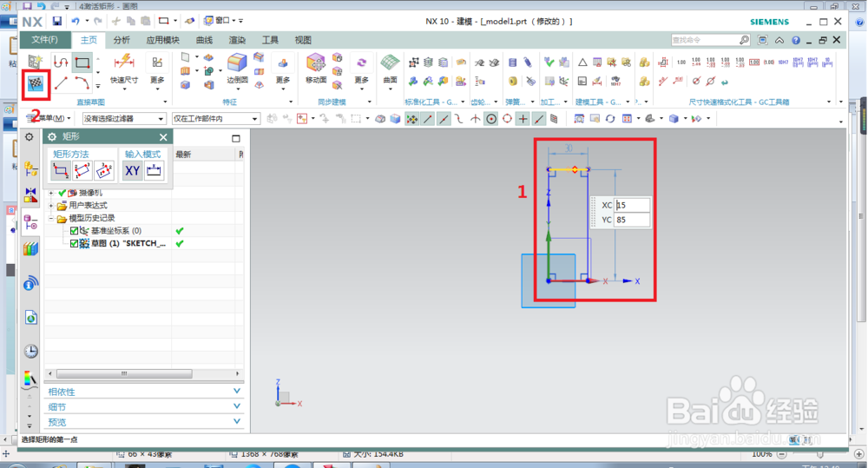Image resolution: width=868 pixels, height=468 pixels.
Task: Click the navigator maximize square button
Action: coord(236,138)
